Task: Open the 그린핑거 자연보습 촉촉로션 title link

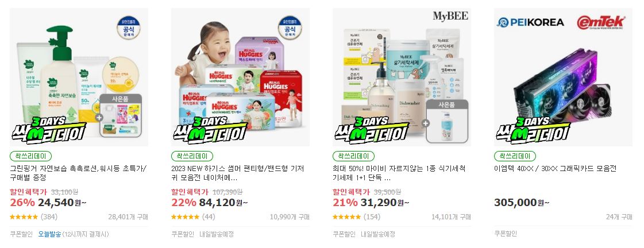Action: click(78, 173)
